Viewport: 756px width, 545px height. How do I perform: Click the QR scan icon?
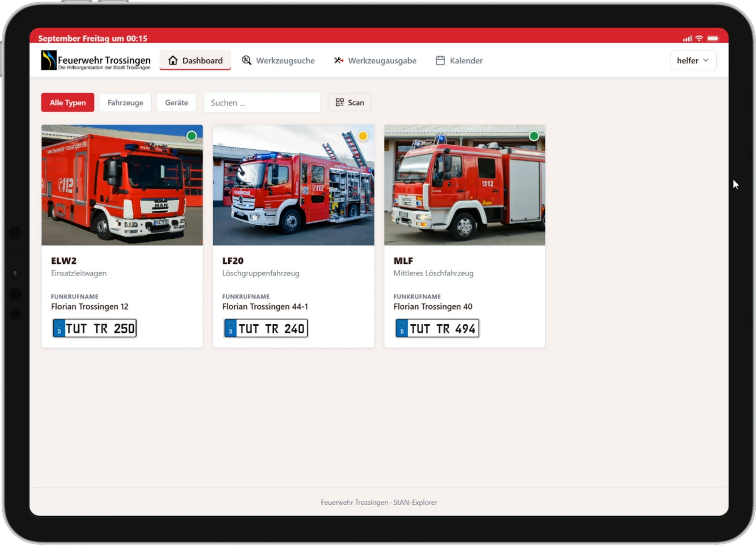(x=339, y=102)
